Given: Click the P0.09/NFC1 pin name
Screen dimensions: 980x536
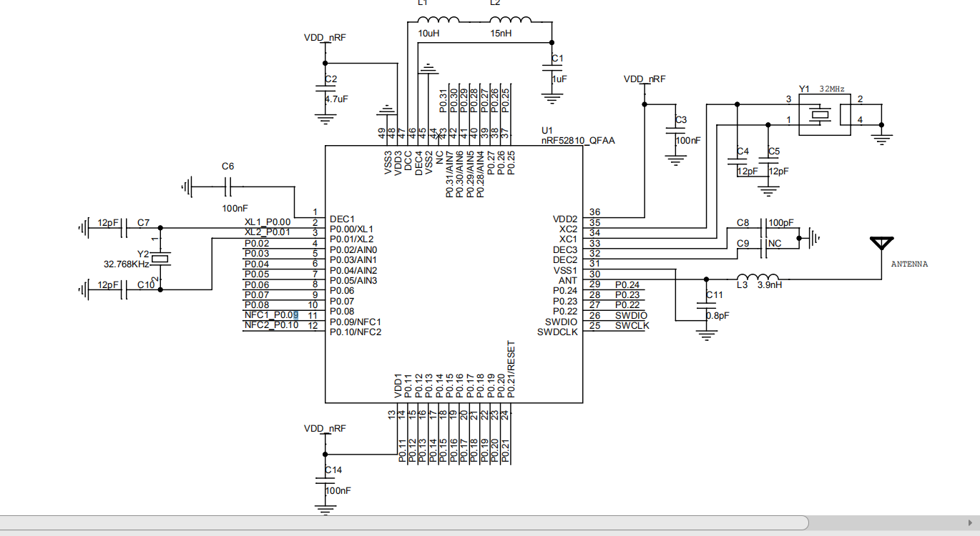Looking at the screenshot, I should (356, 322).
